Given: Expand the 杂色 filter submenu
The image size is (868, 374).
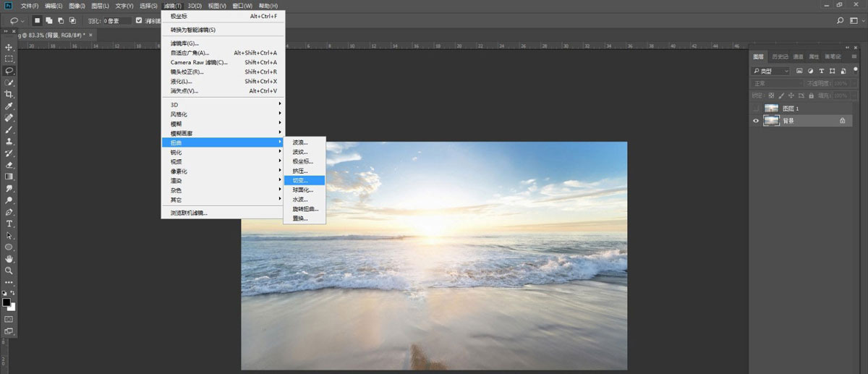Looking at the screenshot, I should click(224, 190).
